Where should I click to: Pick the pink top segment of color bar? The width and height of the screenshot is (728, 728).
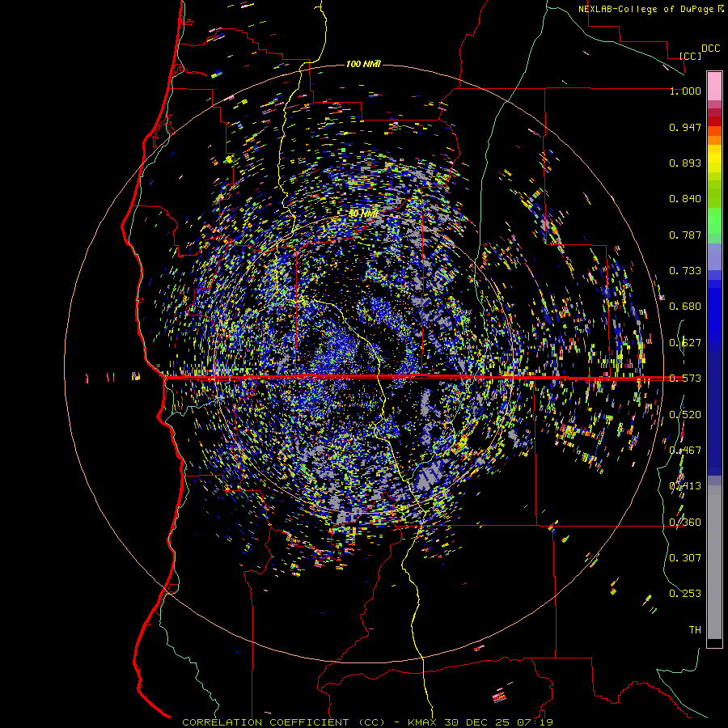click(714, 86)
